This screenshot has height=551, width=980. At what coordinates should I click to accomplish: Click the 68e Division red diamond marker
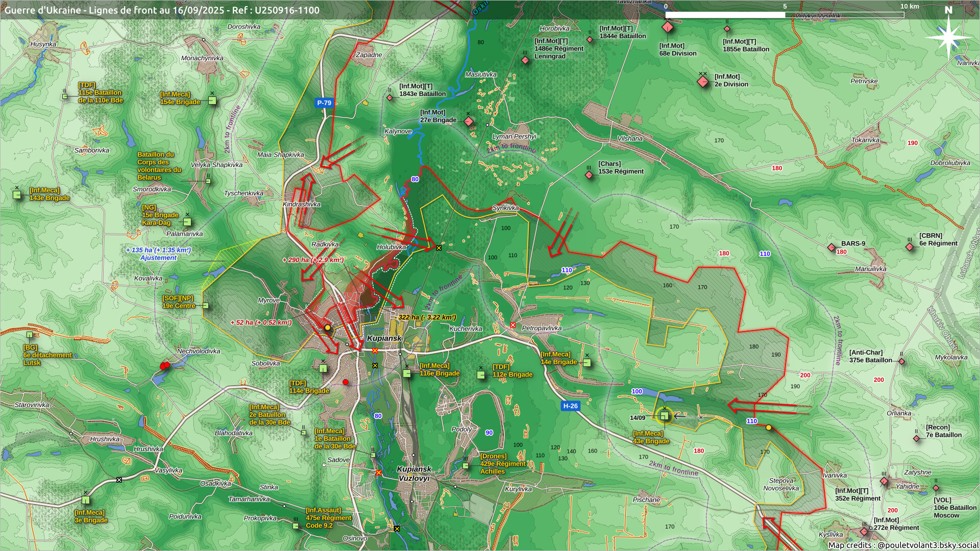(x=668, y=28)
